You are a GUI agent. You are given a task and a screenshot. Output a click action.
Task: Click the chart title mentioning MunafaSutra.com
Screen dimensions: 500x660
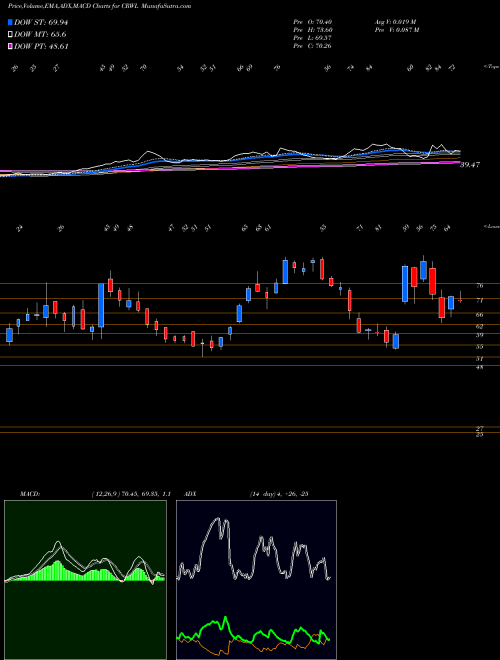99,6
